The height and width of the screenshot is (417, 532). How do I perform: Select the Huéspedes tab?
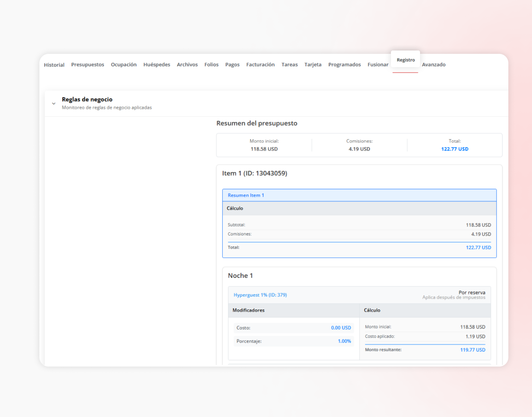click(x=156, y=64)
